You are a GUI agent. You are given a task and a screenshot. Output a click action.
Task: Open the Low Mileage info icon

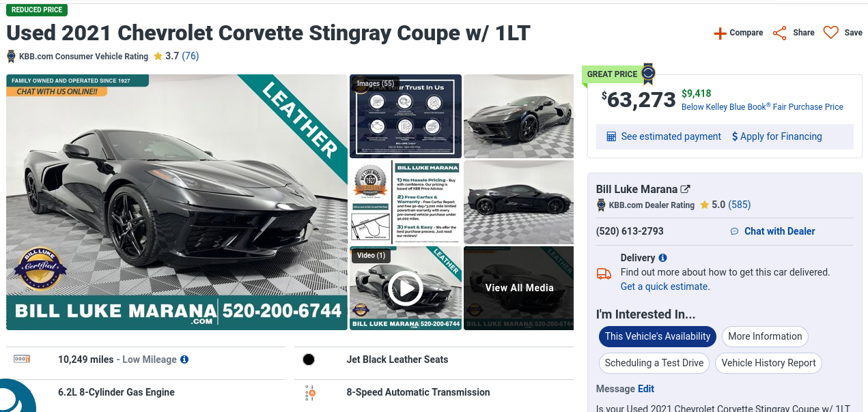[x=184, y=359]
